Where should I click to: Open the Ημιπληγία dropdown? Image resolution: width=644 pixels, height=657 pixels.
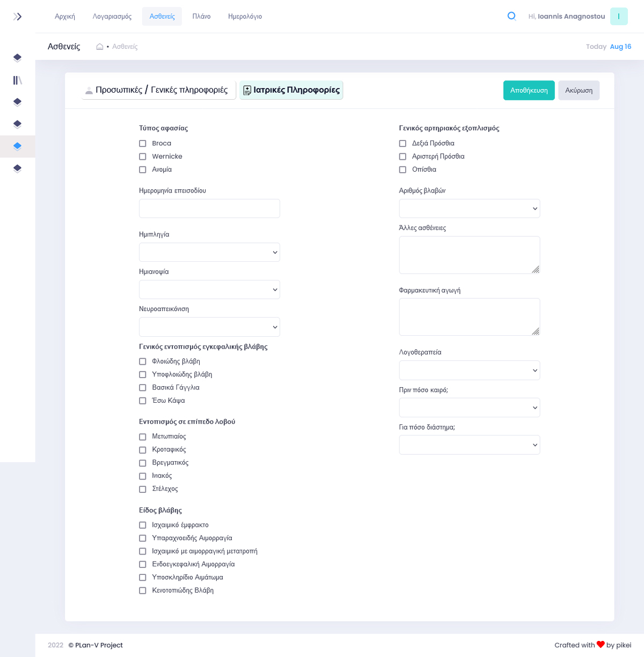coord(209,252)
